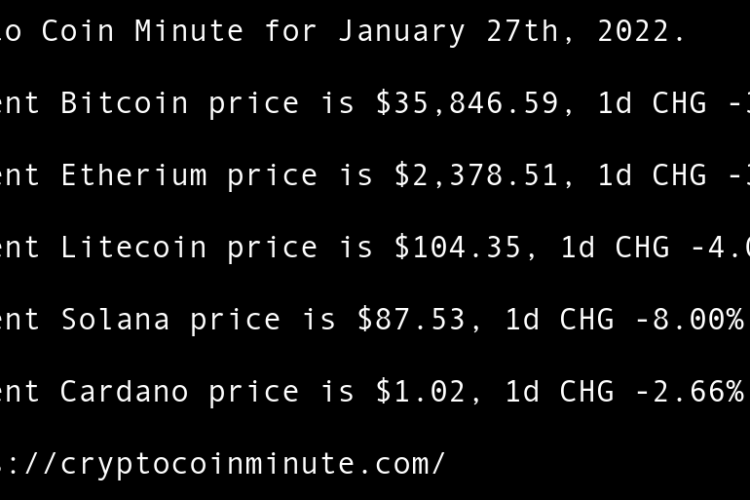Click 1d CHG on the Solana line
Screen dimensions: 750x500
558,319
